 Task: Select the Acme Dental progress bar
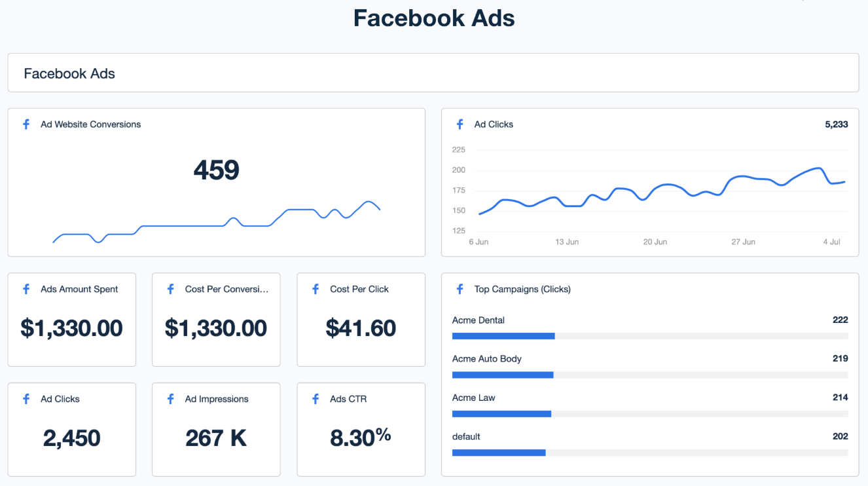coord(503,336)
